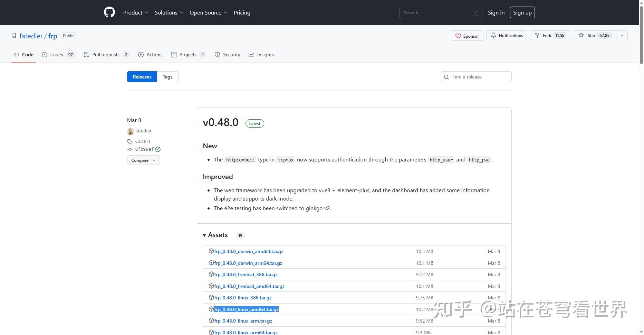Viewport: 644px width, 335px height.
Task: Focus the GitHub Search field
Action: (x=441, y=12)
